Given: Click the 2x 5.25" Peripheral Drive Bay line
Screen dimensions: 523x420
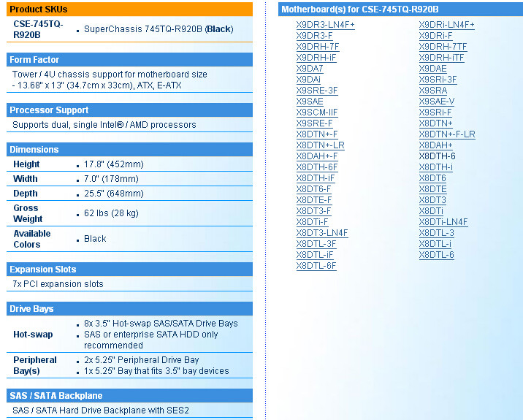Looking at the screenshot, I should [x=142, y=360].
